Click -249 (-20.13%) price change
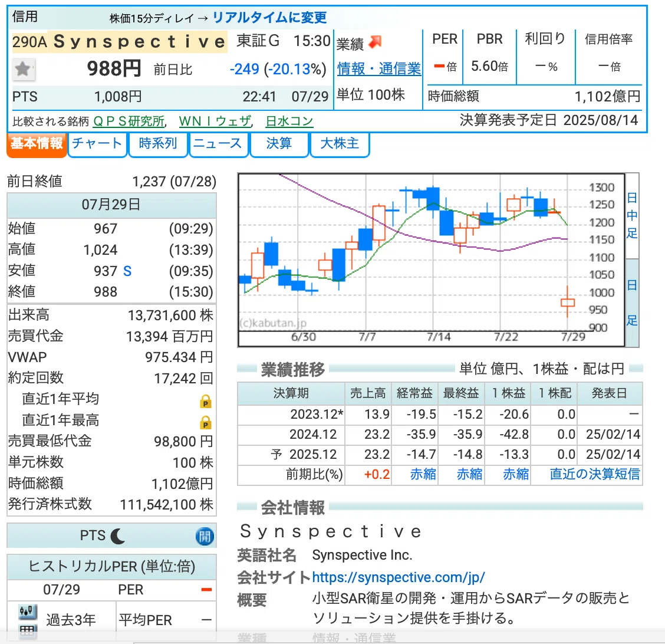 (278, 69)
